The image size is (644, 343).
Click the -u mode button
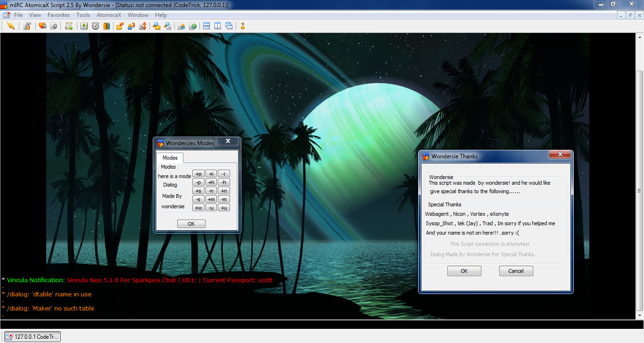211,208
